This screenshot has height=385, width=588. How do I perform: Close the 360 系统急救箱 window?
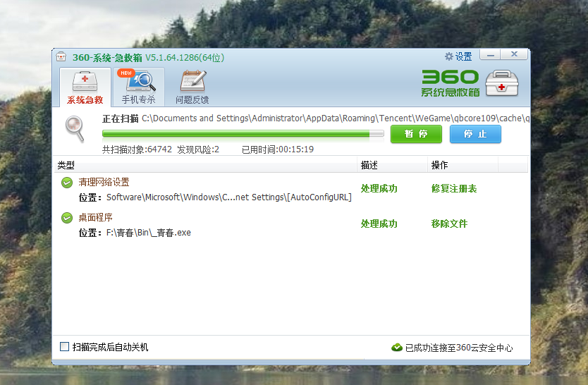tap(515, 55)
